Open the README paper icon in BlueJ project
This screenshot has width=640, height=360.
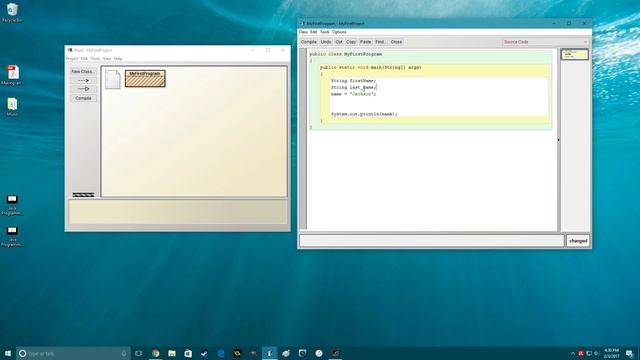coord(112,79)
